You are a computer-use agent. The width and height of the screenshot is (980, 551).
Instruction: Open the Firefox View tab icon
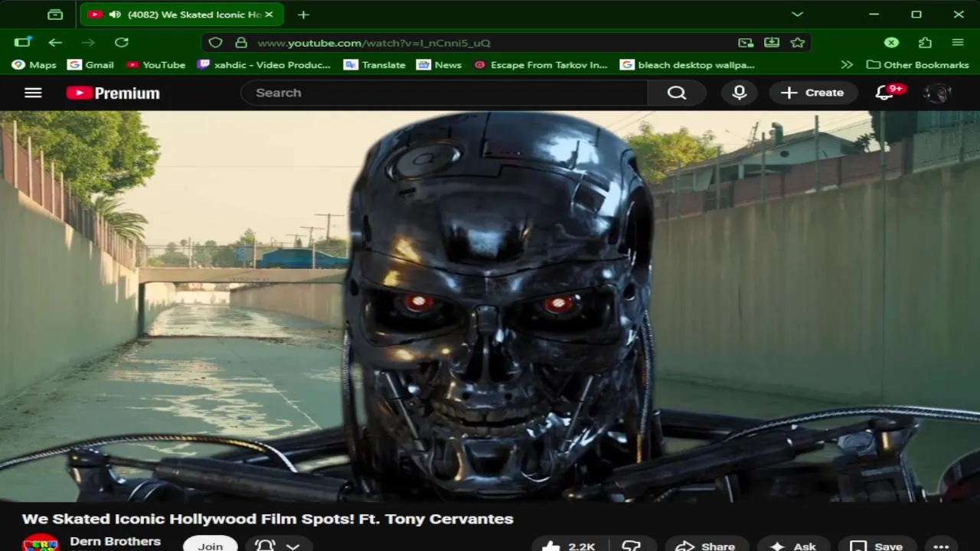coord(54,15)
